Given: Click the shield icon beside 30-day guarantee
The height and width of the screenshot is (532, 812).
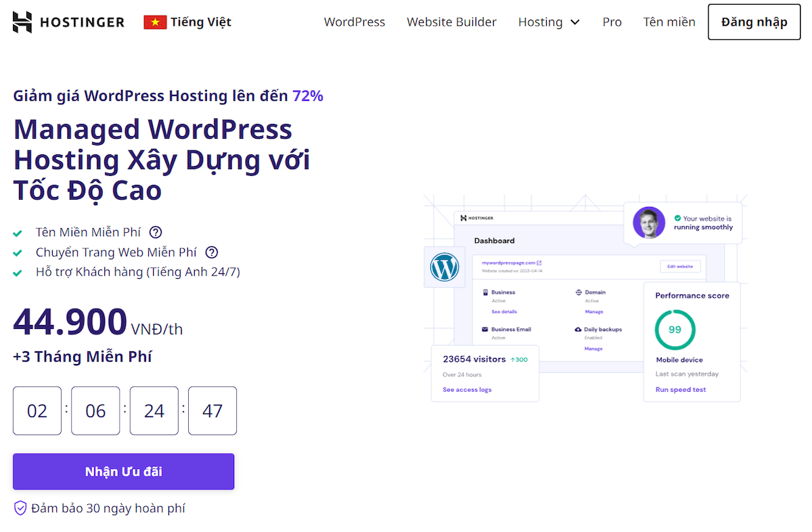Looking at the screenshot, I should click(x=20, y=508).
